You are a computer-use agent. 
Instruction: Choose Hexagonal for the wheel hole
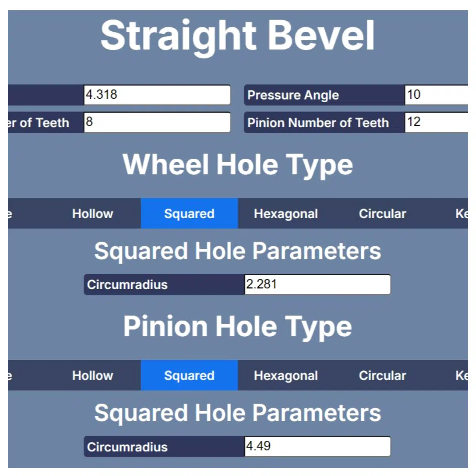point(286,213)
